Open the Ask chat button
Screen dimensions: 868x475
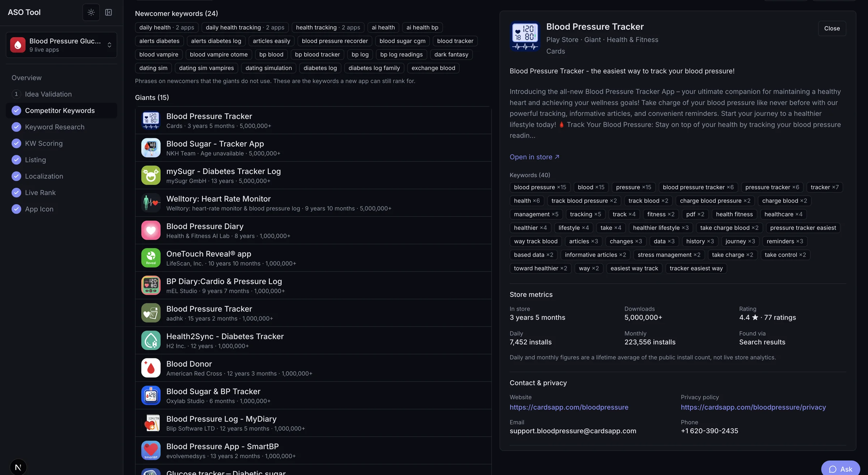coord(841,468)
